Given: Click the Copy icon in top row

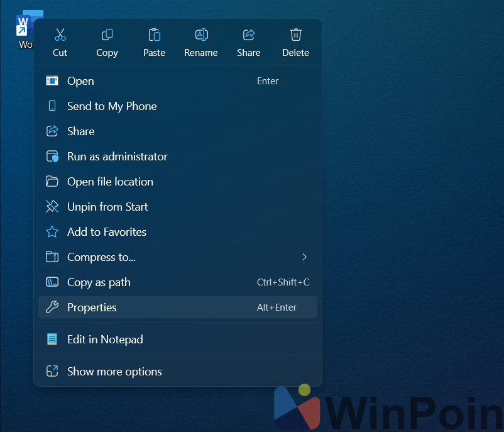Looking at the screenshot, I should 107,35.
